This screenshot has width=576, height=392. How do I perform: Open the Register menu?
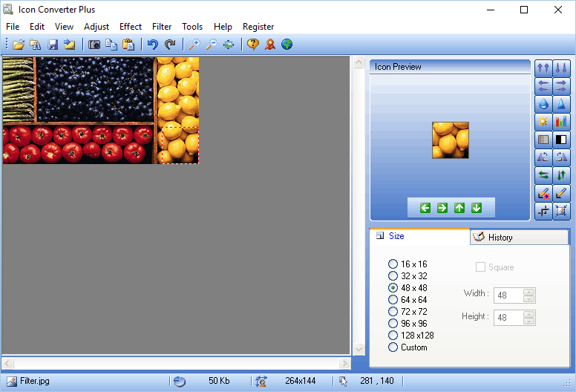point(258,27)
